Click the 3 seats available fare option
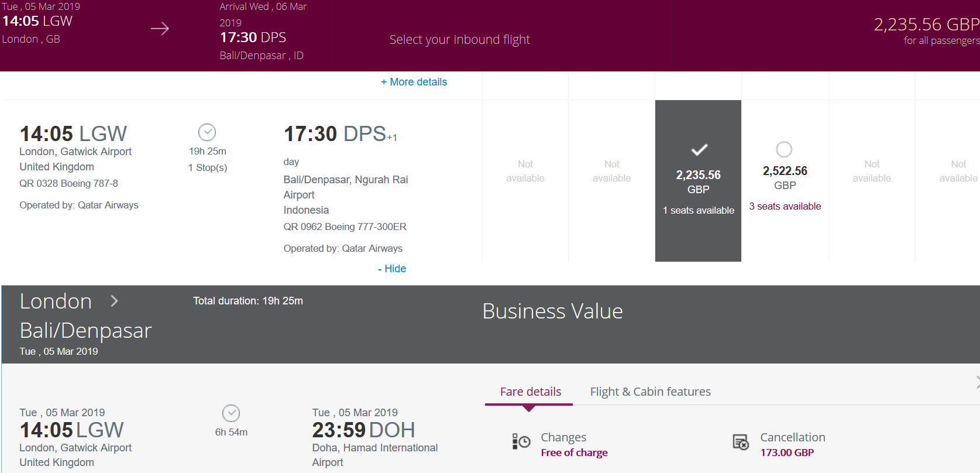980x473 pixels. coord(785,206)
